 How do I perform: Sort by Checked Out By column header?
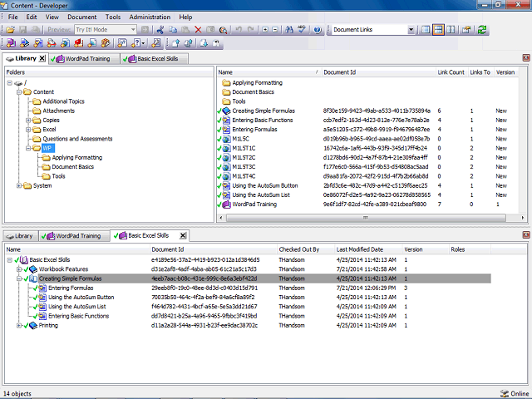tap(306, 249)
